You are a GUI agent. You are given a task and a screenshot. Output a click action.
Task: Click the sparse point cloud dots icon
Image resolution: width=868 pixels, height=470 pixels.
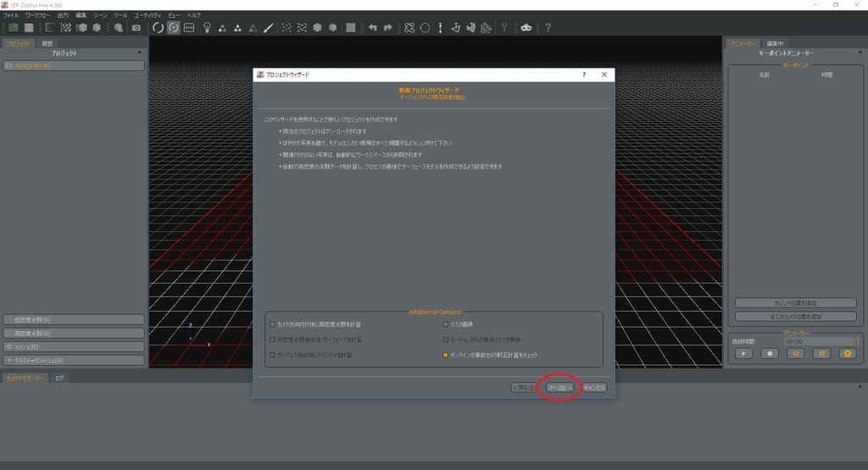tap(287, 28)
